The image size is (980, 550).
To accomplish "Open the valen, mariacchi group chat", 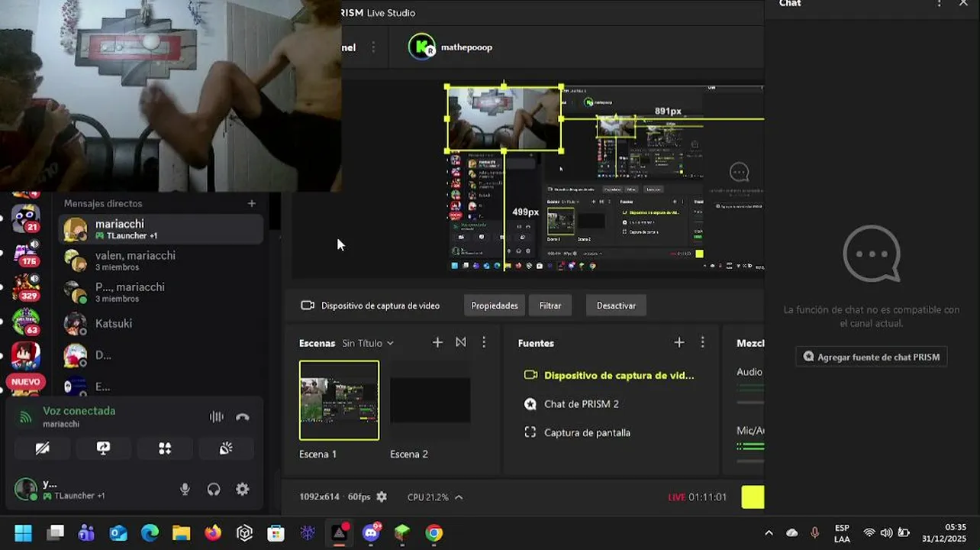I will (x=161, y=260).
